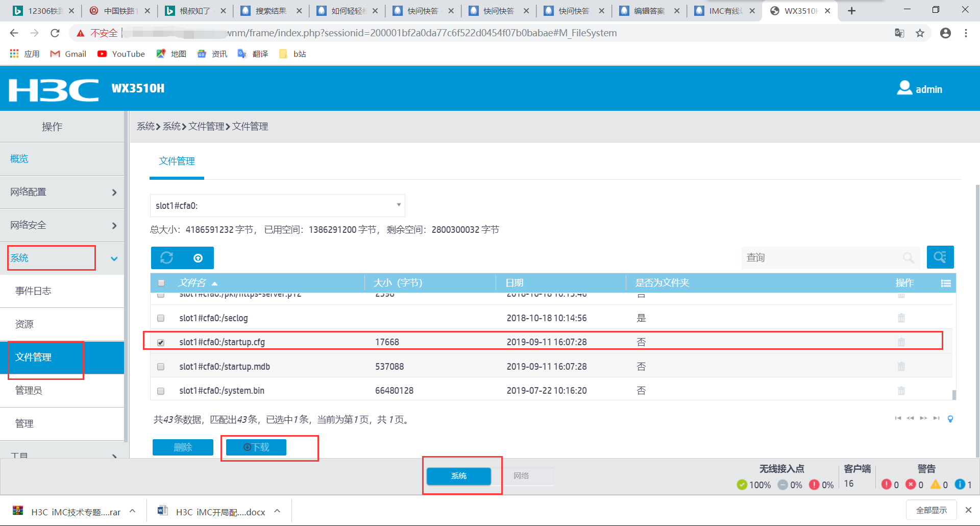The width and height of the screenshot is (980, 526).
Task: Toggle the select-all checkbox in table header
Action: [x=161, y=283]
